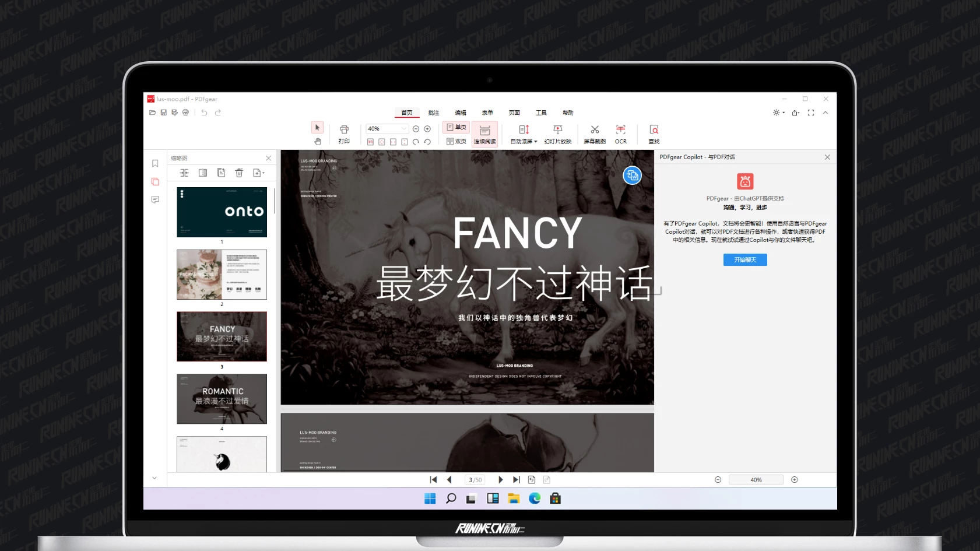980x551 pixels.
Task: Delete page using thumbnail panel trash icon
Action: [239, 173]
